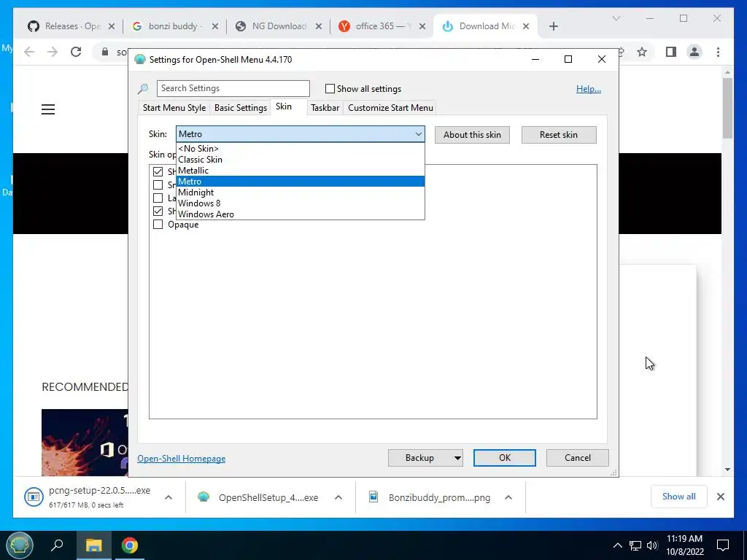Collapse the Skin dropdown arrow
Screen dimensions: 747x560
(418, 134)
